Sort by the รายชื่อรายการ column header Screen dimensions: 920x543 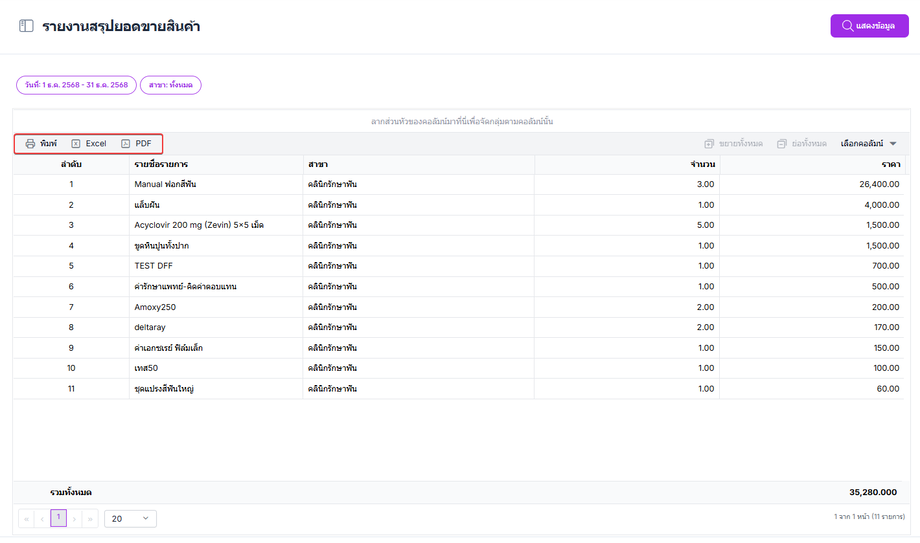point(216,164)
